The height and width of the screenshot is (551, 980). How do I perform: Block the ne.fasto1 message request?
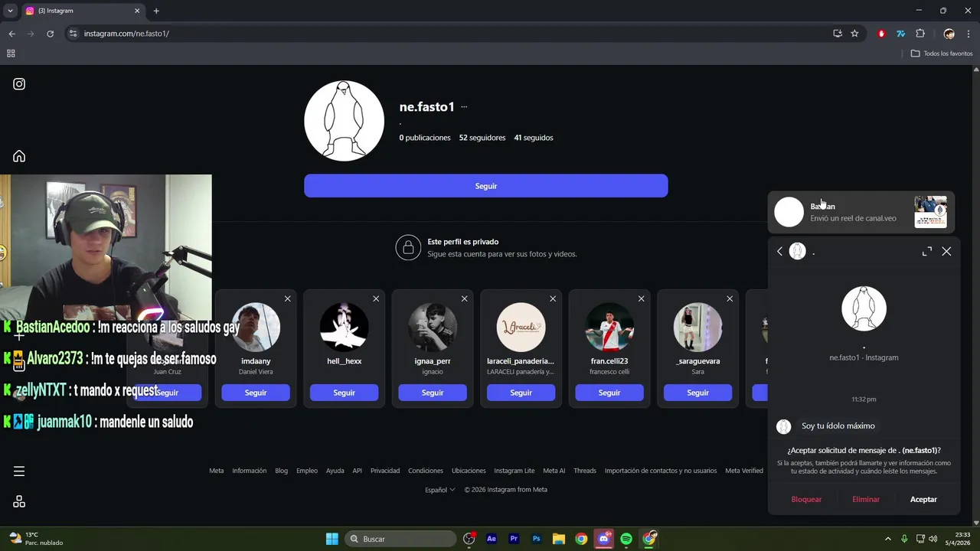pyautogui.click(x=806, y=499)
